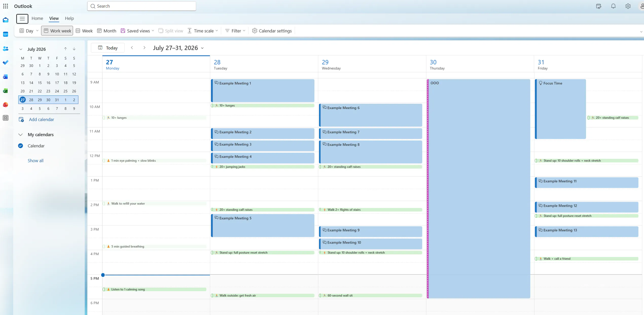The height and width of the screenshot is (315, 644).
Task: Check off 60-second wall sit task
Action: [320, 295]
